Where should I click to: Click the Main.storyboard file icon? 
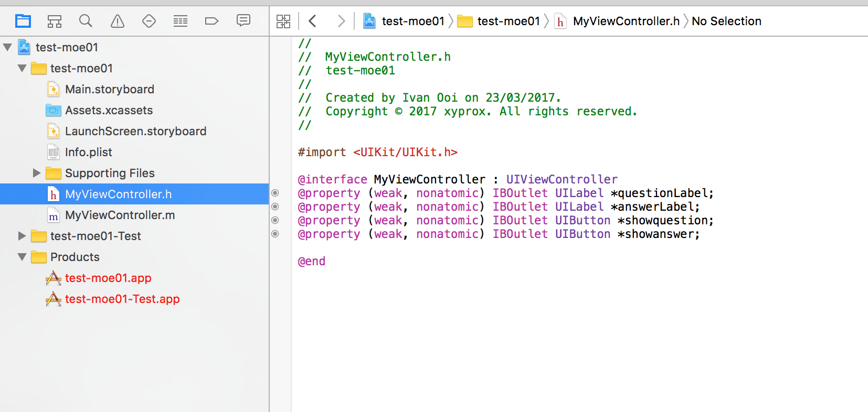click(x=54, y=89)
